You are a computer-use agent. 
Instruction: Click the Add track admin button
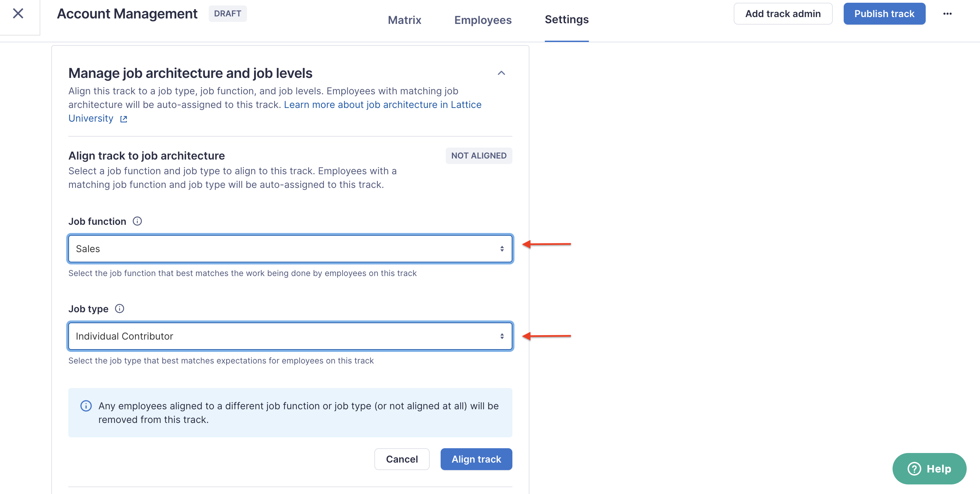783,13
